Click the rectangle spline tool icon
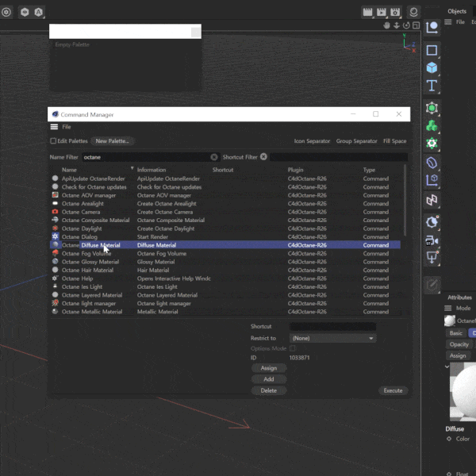The height and width of the screenshot is (476, 476). tap(432, 50)
